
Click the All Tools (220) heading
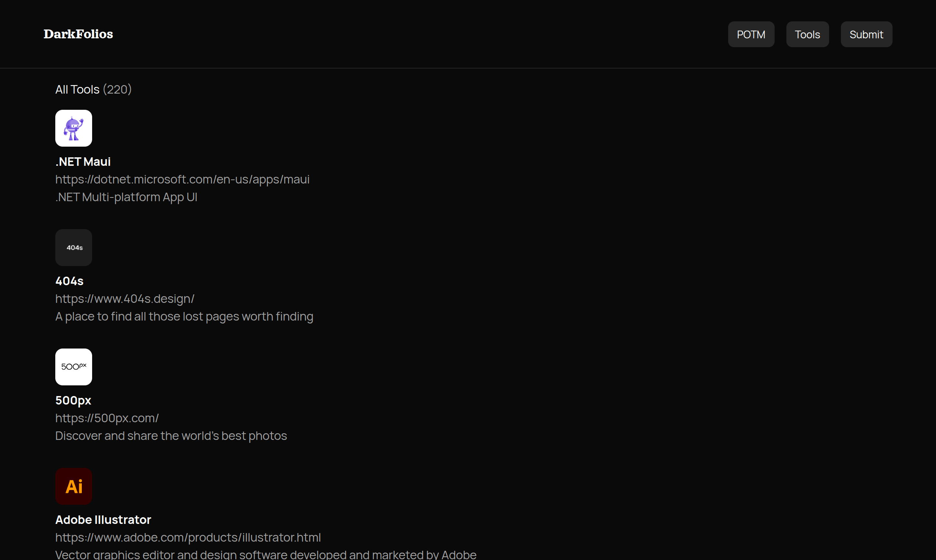[x=93, y=90]
